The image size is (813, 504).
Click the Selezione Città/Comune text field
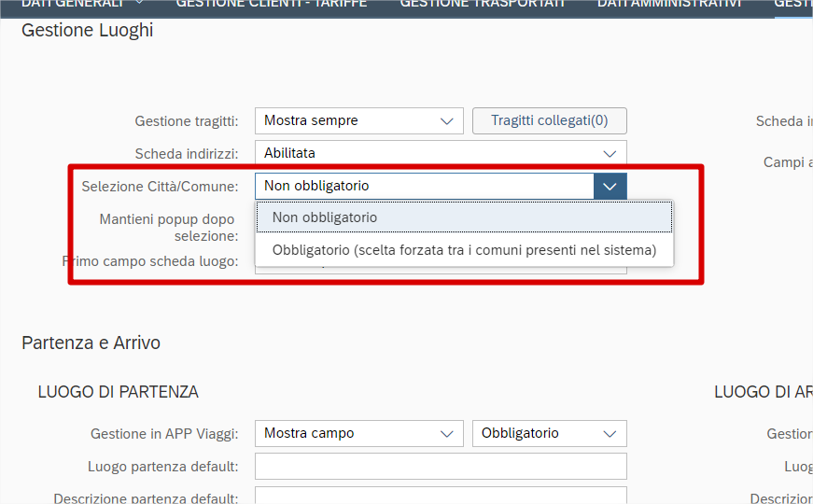coord(425,186)
